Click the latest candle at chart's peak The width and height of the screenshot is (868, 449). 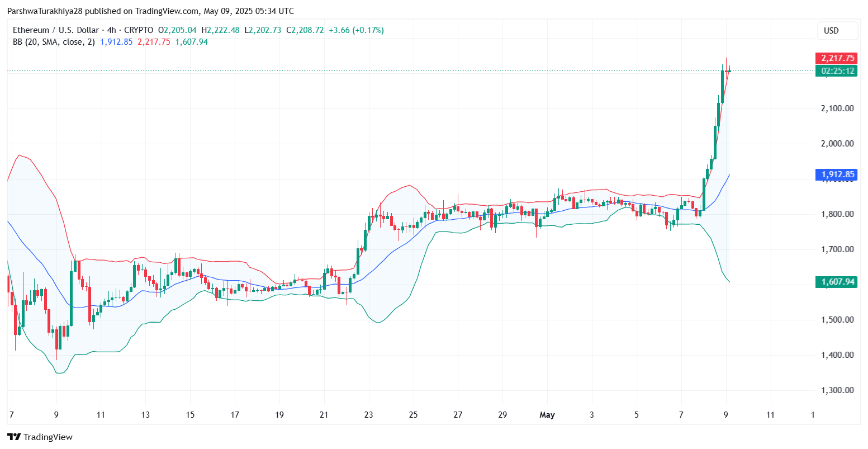(729, 69)
